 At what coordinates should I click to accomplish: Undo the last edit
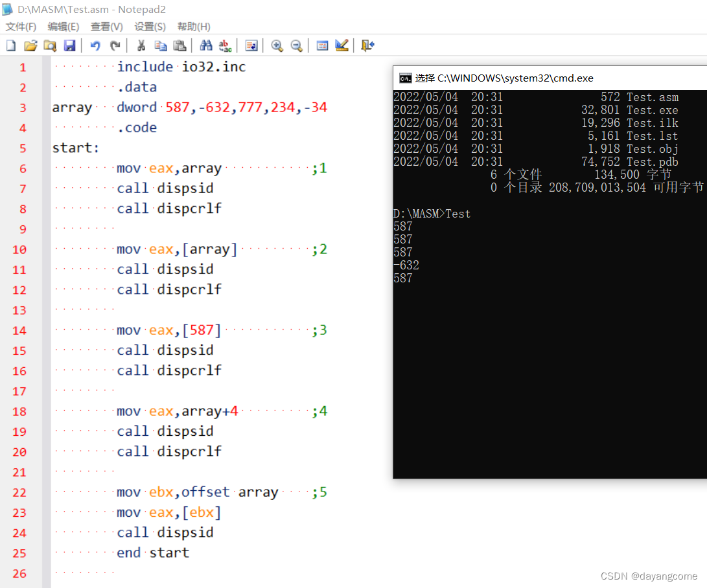click(x=95, y=45)
